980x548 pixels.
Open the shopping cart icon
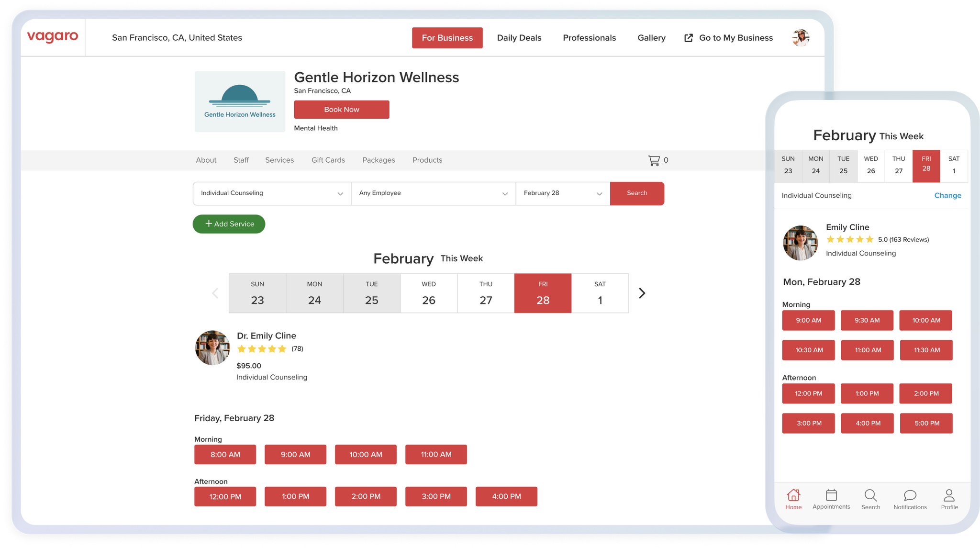click(654, 160)
